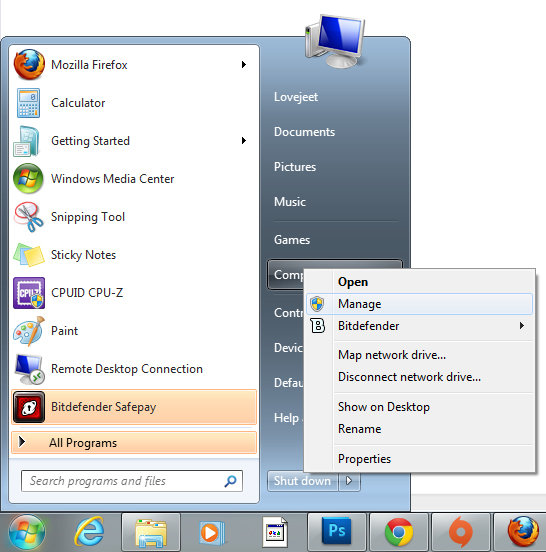Open Windows Media Player taskbar icon
Image resolution: width=546 pixels, height=552 pixels.
coord(212,532)
